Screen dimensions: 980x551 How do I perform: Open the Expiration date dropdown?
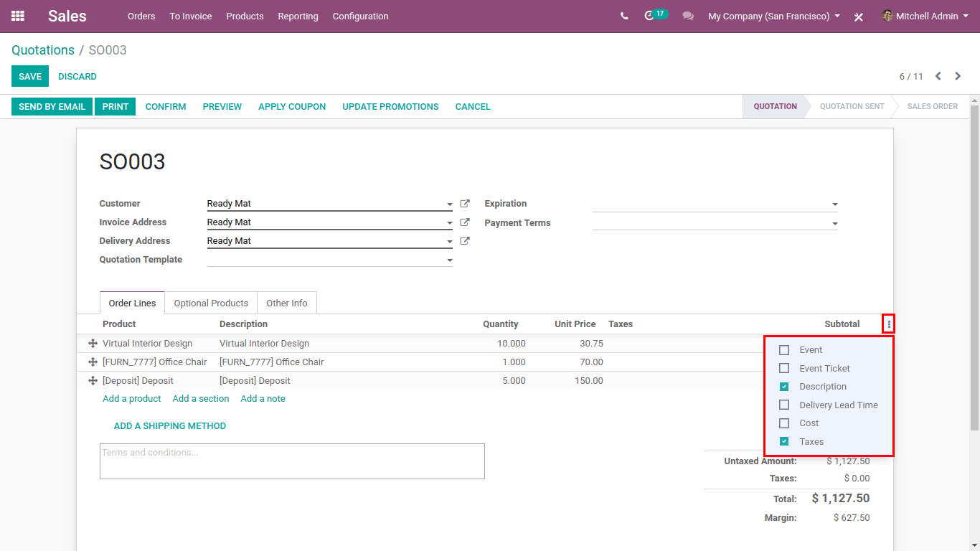(834, 204)
